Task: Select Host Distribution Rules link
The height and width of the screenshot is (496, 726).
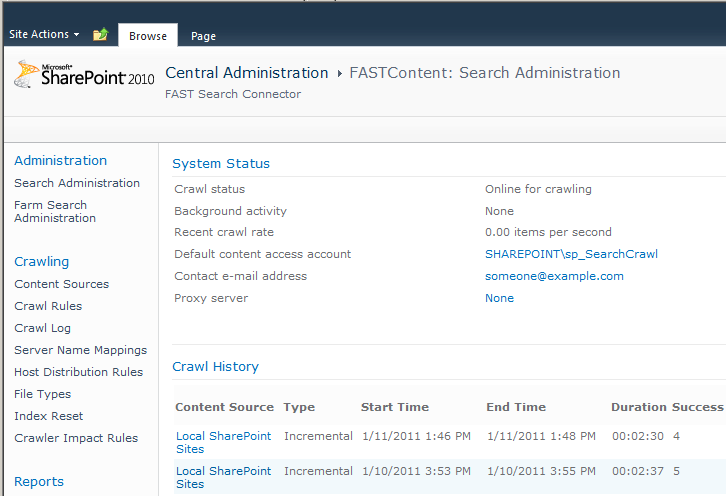Action: 78,372
